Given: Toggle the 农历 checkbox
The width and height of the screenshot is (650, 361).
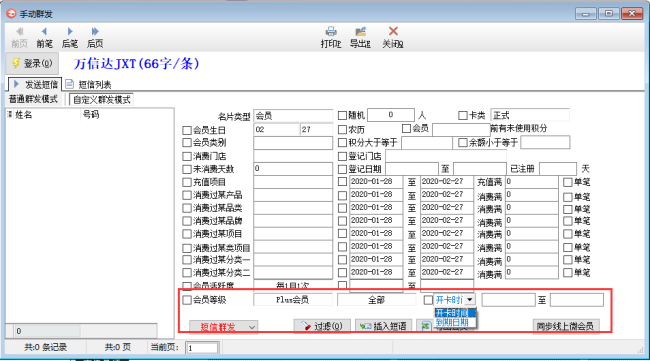Looking at the screenshot, I should click(342, 130).
